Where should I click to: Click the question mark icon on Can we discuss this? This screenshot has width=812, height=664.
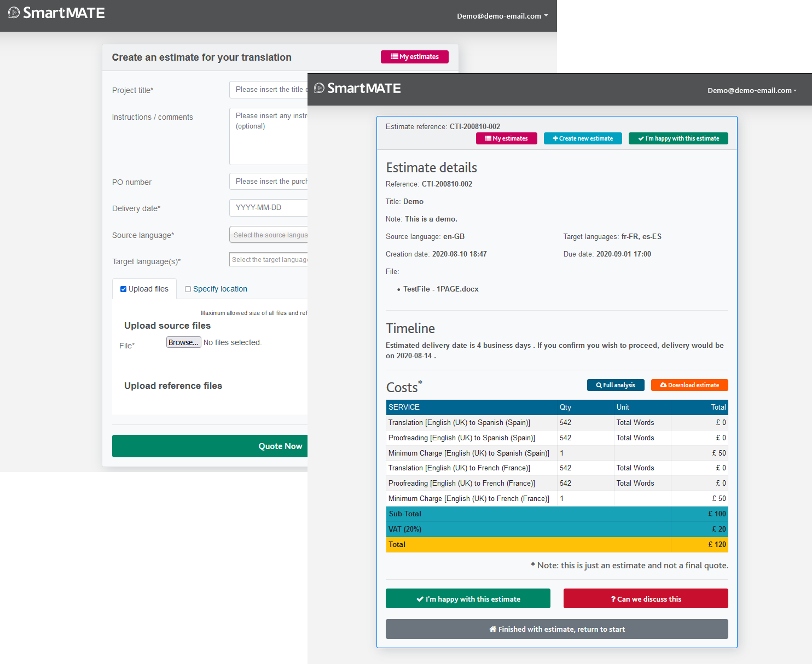pyautogui.click(x=613, y=599)
